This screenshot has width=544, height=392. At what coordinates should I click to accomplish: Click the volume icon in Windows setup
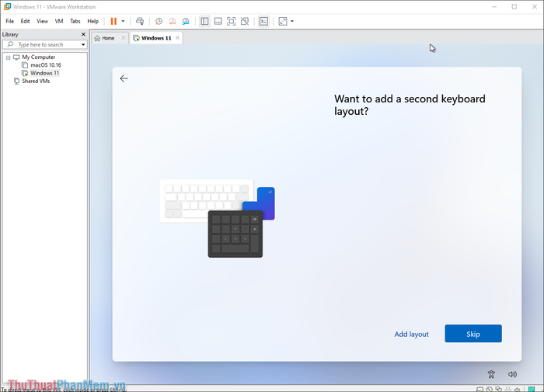512,374
